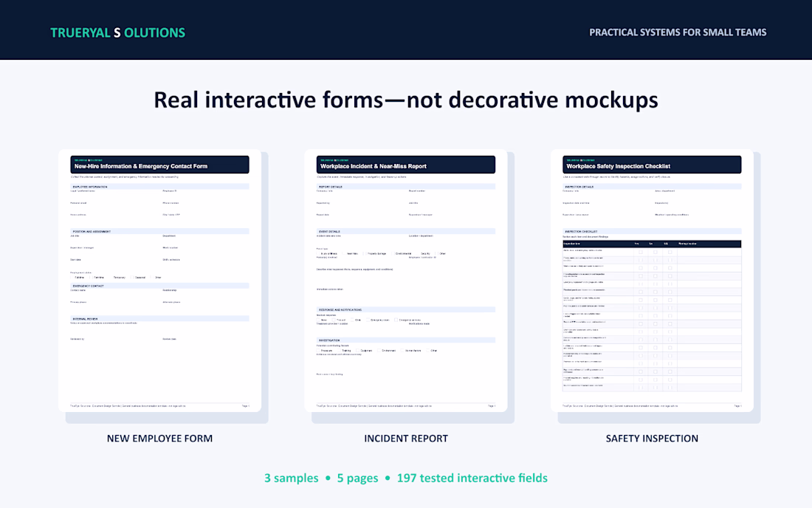This screenshot has width=812, height=508.
Task: Click the '5 pages' stat text
Action: pyautogui.click(x=357, y=478)
